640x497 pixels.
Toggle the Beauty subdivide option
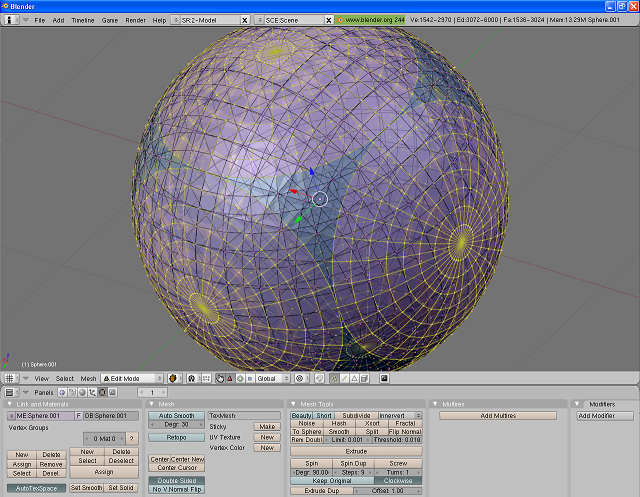pyautogui.click(x=301, y=415)
